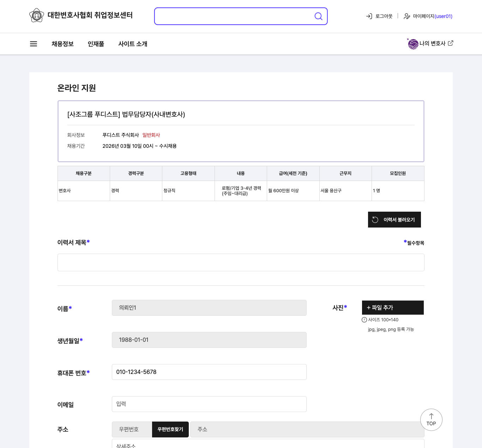Image resolution: width=482 pixels, height=448 pixels.
Task: Open the hamburger menu
Action: [34, 44]
